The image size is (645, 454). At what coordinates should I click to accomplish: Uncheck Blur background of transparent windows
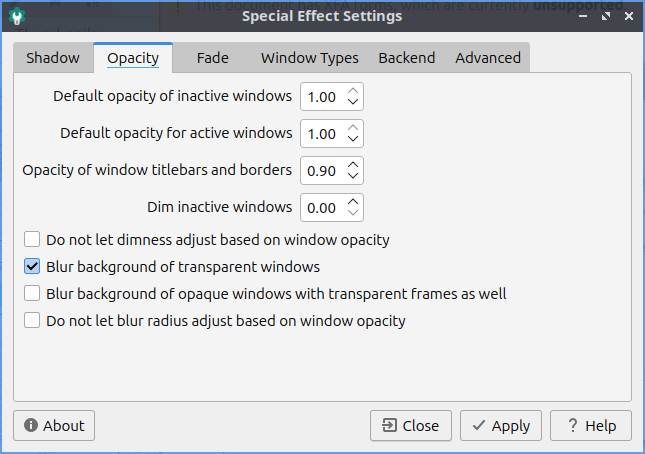tap(33, 267)
